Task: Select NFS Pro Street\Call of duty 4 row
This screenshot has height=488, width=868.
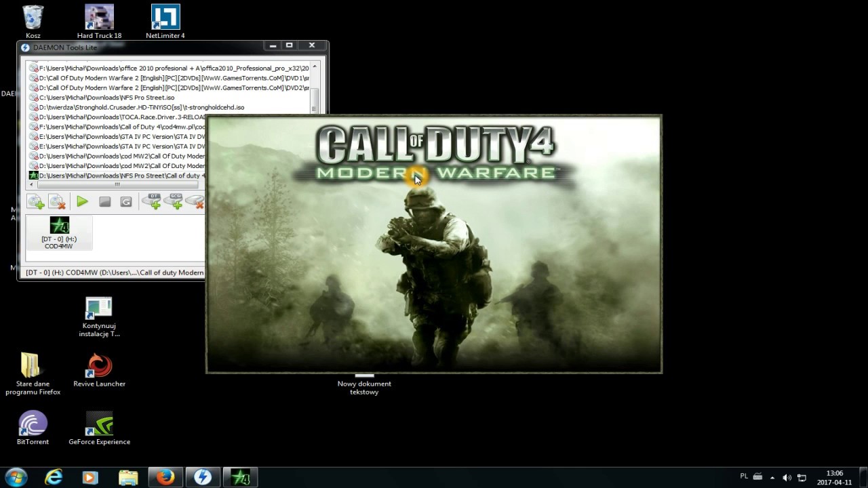Action: point(117,176)
